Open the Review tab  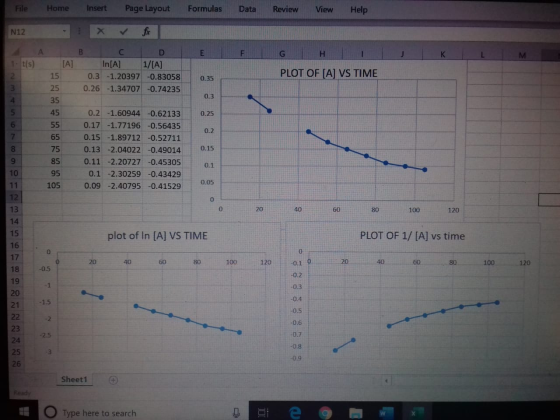click(x=285, y=9)
